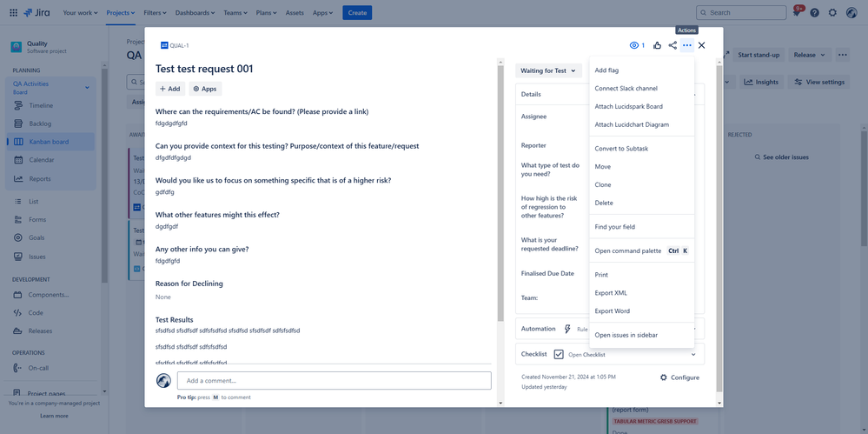Open Apps dropdown in top nav
868x434 pixels.
click(x=322, y=12)
